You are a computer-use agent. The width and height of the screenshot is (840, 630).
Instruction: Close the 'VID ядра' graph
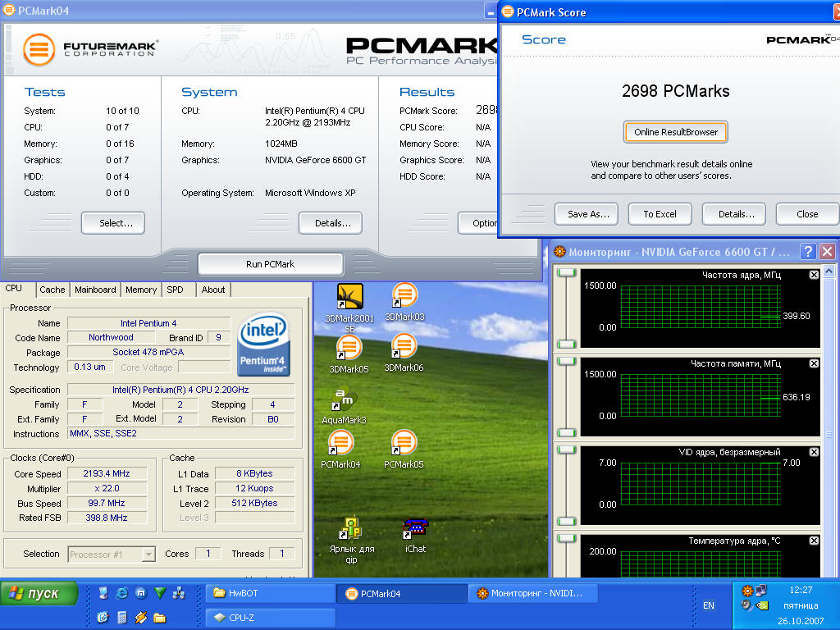(x=814, y=452)
